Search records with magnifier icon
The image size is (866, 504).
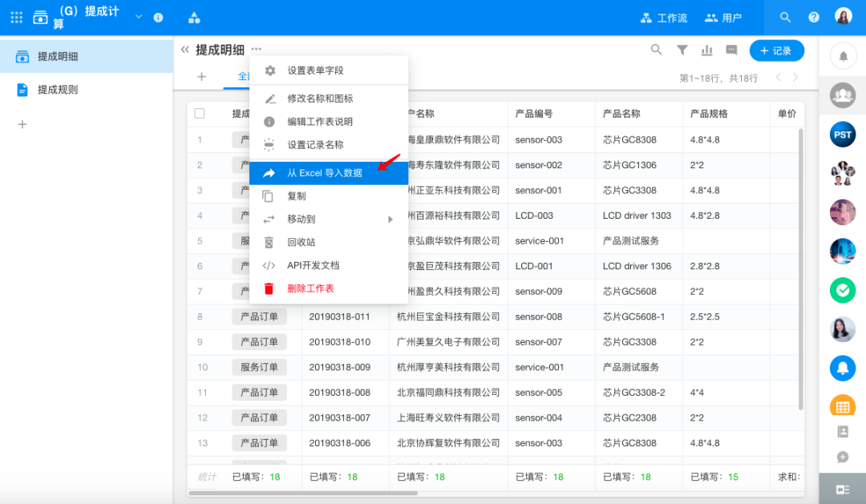coord(656,50)
